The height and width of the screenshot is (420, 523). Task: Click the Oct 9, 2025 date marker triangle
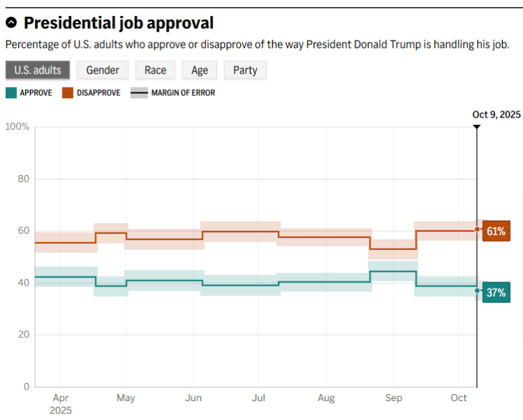point(477,127)
